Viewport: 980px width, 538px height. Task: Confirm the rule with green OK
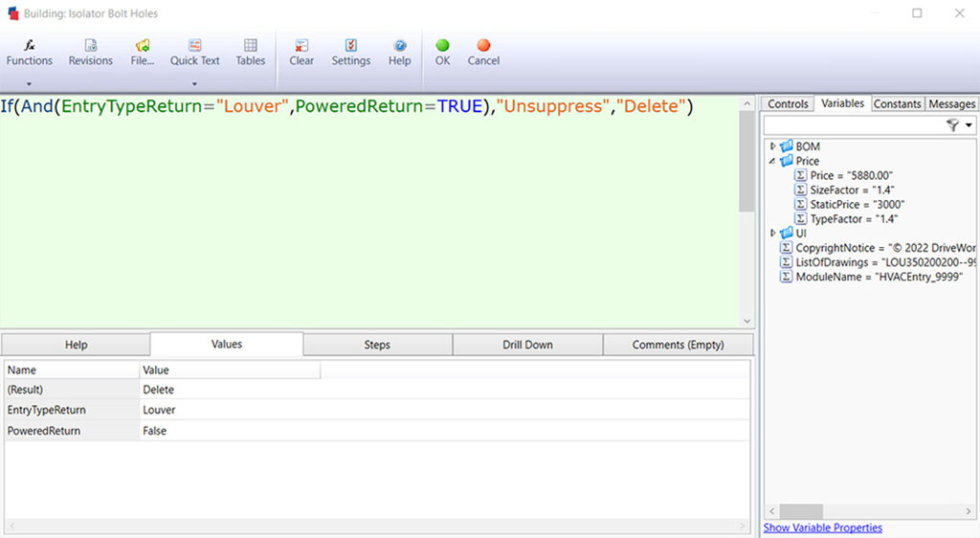pyautogui.click(x=442, y=53)
